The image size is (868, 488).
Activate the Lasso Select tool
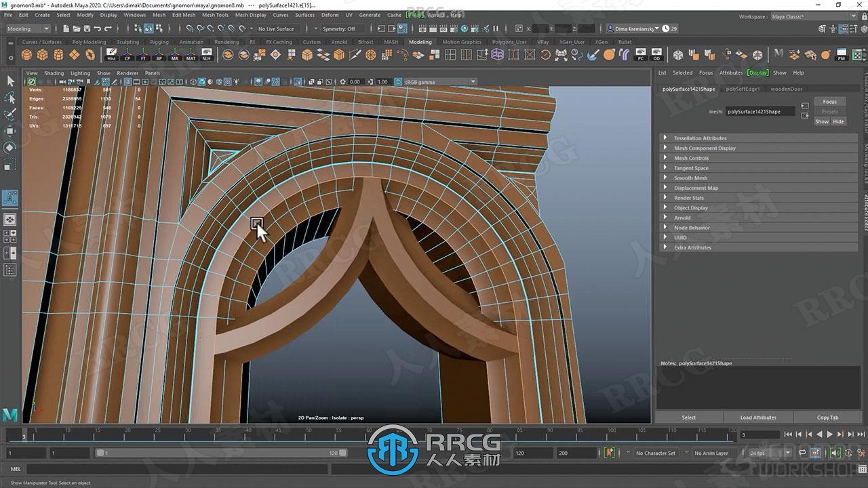click(10, 98)
